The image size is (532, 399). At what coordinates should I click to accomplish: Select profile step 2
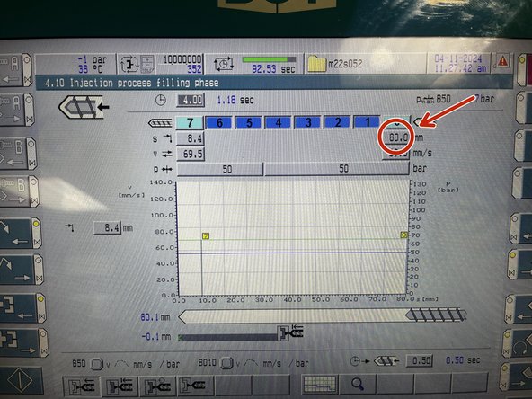(337, 122)
